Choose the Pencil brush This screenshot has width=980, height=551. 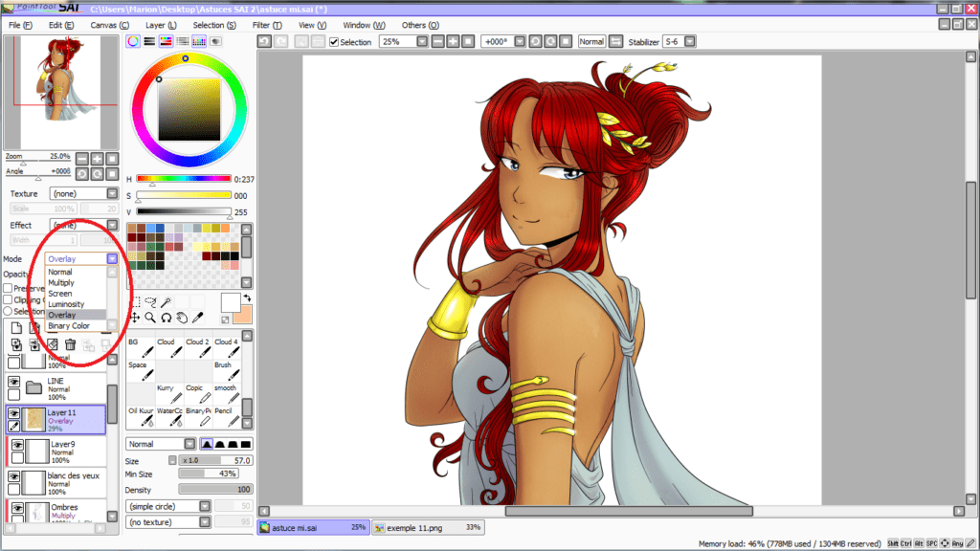coord(226,417)
